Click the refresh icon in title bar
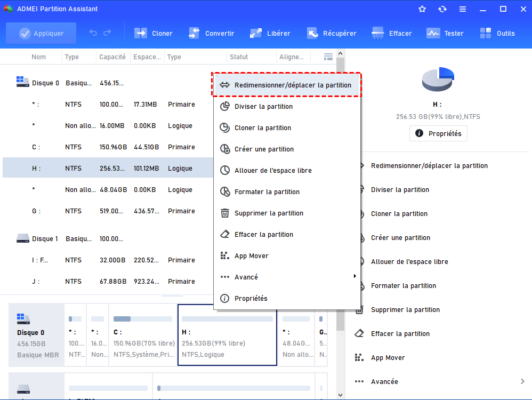Viewport: 532px width, 400px height. 442,9
